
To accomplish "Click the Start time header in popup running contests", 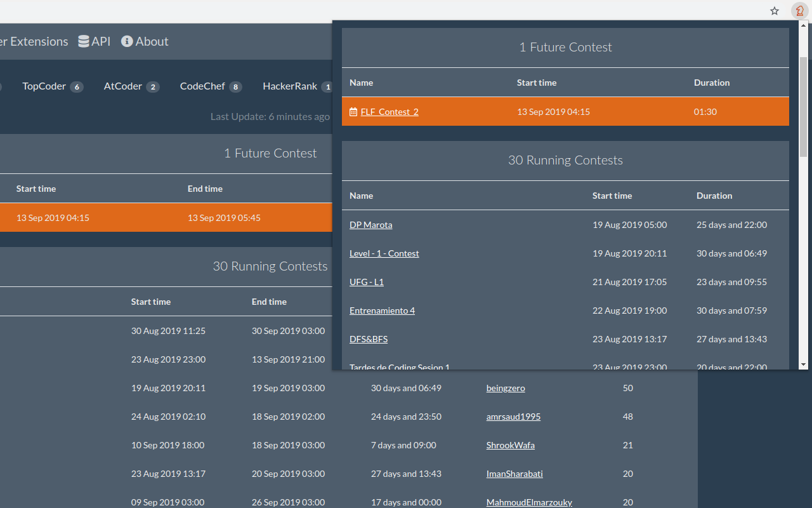I will tap(612, 196).
